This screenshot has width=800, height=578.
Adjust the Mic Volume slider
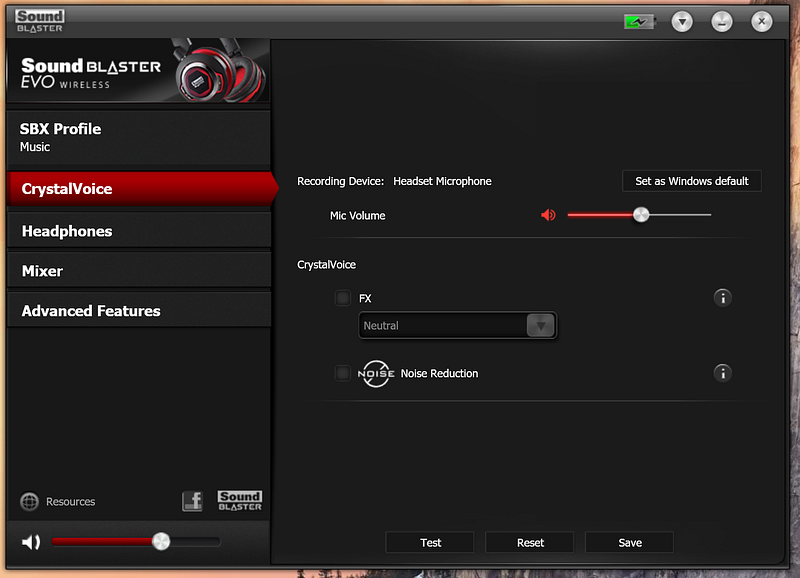pyautogui.click(x=641, y=215)
